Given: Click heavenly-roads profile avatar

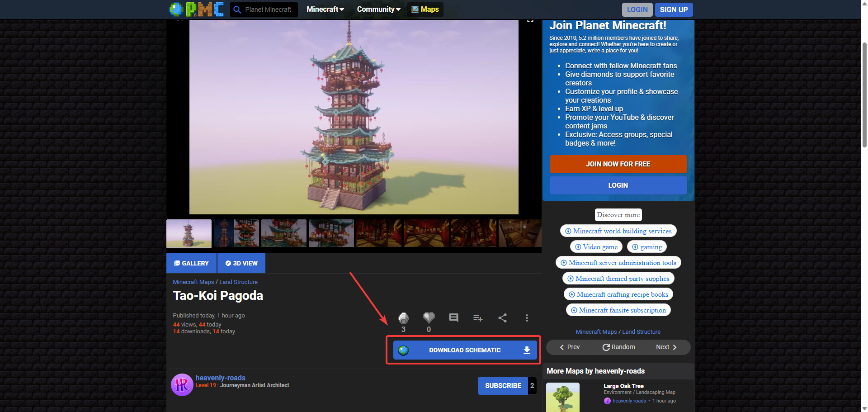Looking at the screenshot, I should [x=182, y=385].
